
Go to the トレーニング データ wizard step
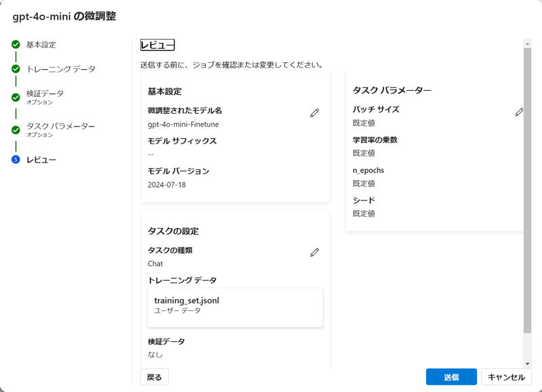pos(61,69)
